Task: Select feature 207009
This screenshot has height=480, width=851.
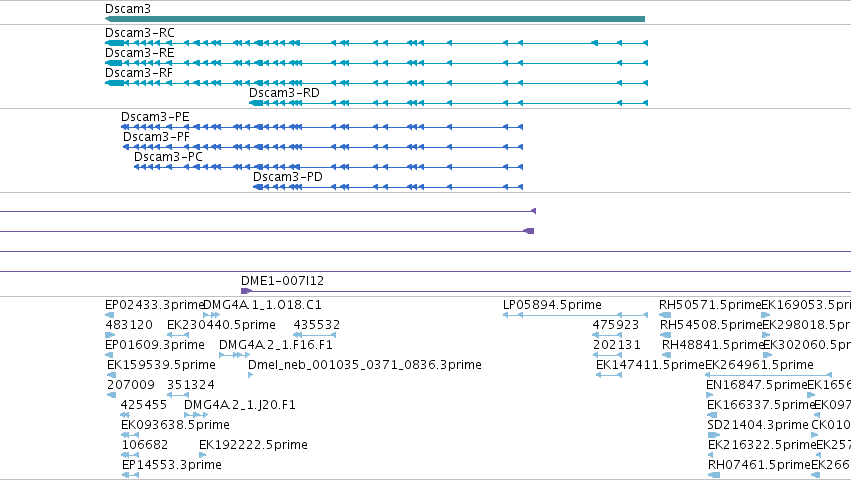Action: pos(131,385)
